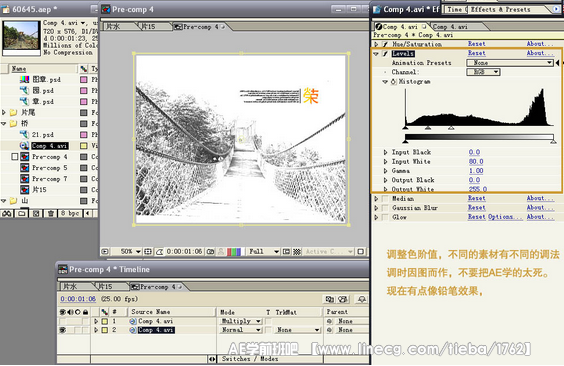This screenshot has width=564, height=366.
Task: Enable the Median effect checkbox
Action: click(x=385, y=198)
